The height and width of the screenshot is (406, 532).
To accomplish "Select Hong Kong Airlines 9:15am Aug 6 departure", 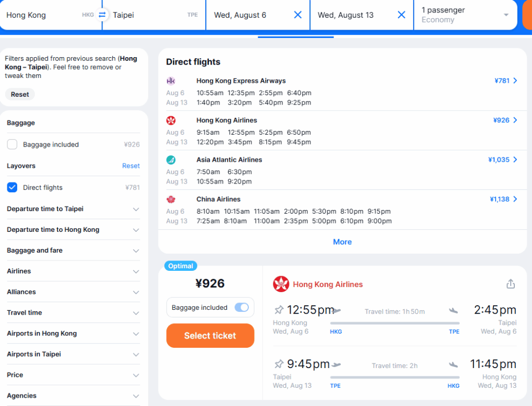I will [x=208, y=132].
